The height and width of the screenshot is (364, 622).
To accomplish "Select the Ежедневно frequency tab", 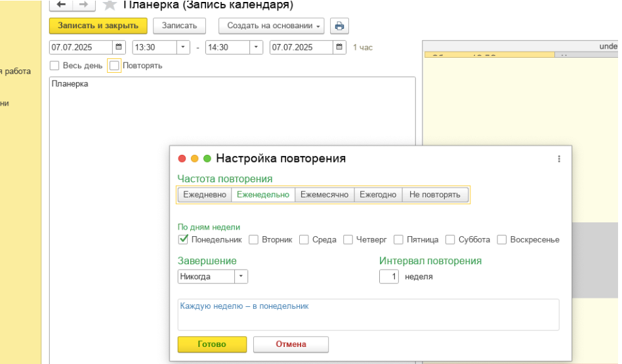I will 205,195.
